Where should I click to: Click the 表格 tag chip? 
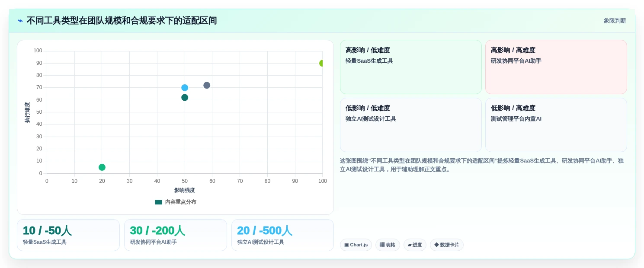(388, 245)
